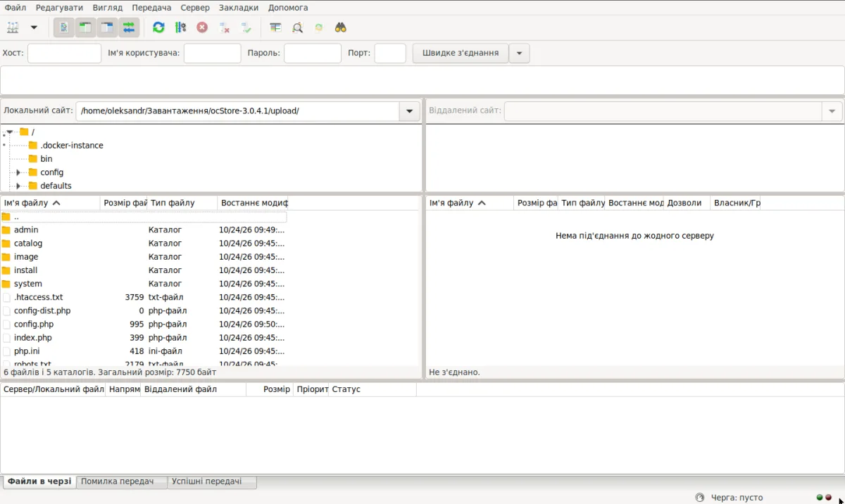Click the disconnect from server icon

pyautogui.click(x=224, y=27)
